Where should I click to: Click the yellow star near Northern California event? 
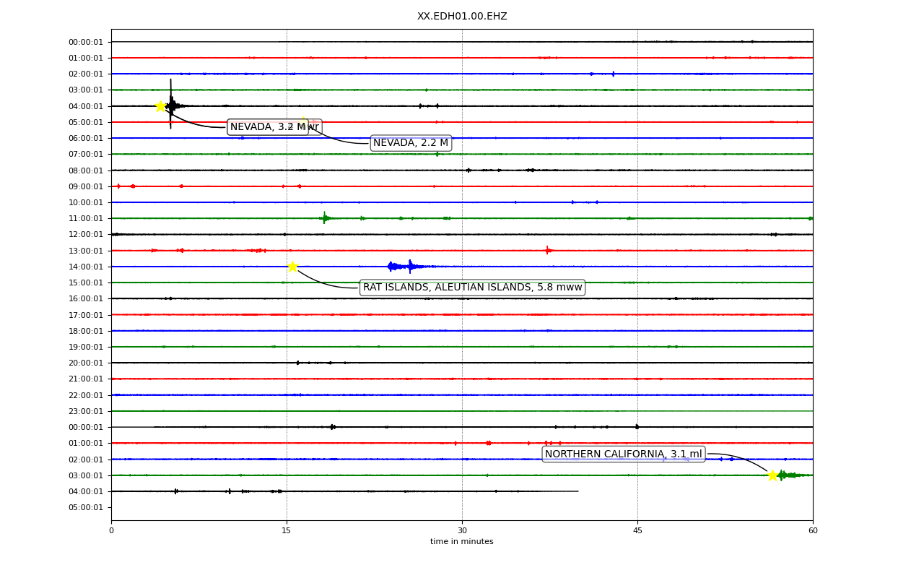click(x=772, y=475)
